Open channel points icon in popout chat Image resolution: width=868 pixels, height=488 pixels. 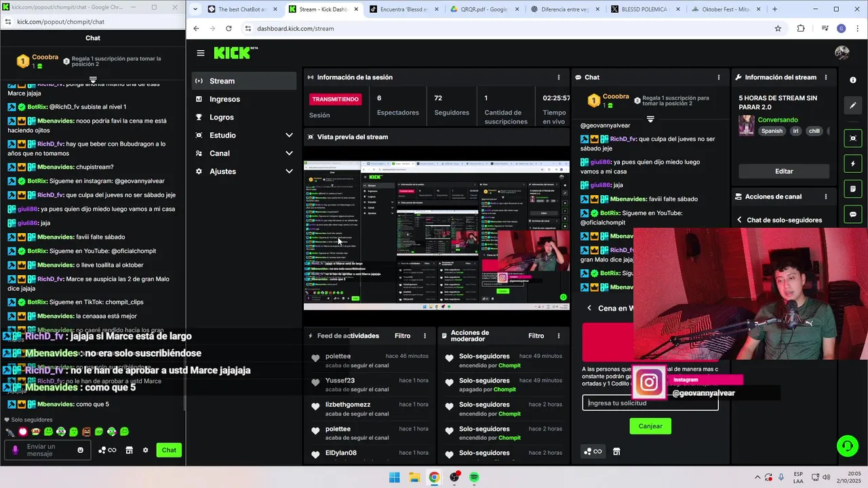tap(107, 450)
